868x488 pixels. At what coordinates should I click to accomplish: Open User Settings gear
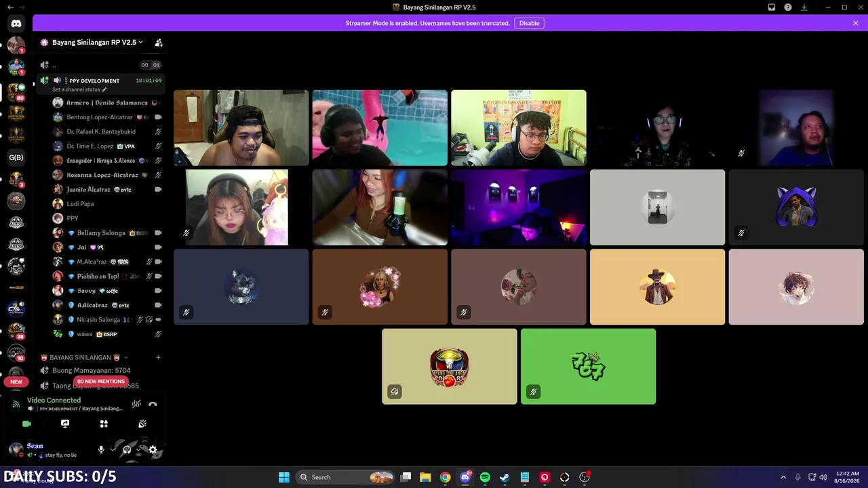point(153,449)
